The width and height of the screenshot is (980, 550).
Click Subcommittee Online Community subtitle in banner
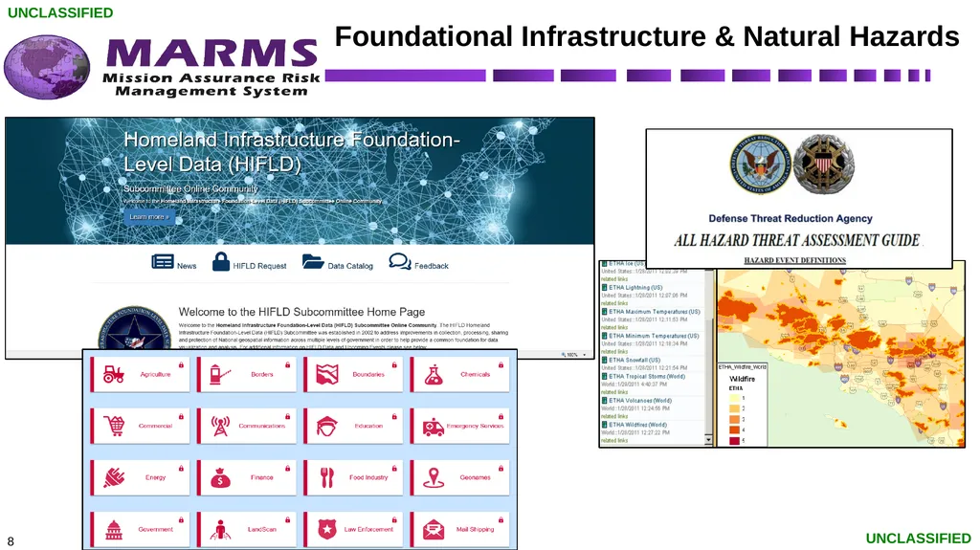[x=190, y=188]
